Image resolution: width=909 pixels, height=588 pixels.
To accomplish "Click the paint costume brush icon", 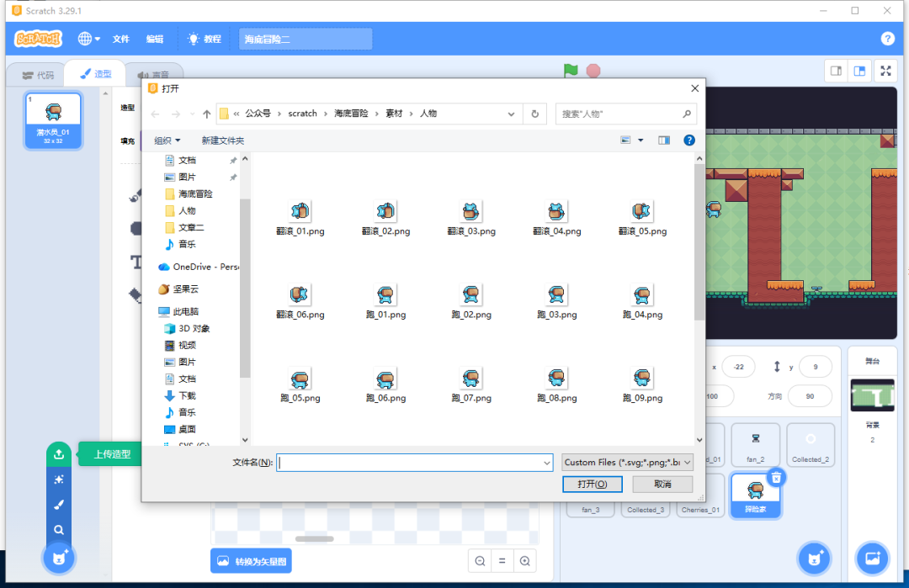I will pyautogui.click(x=59, y=505).
